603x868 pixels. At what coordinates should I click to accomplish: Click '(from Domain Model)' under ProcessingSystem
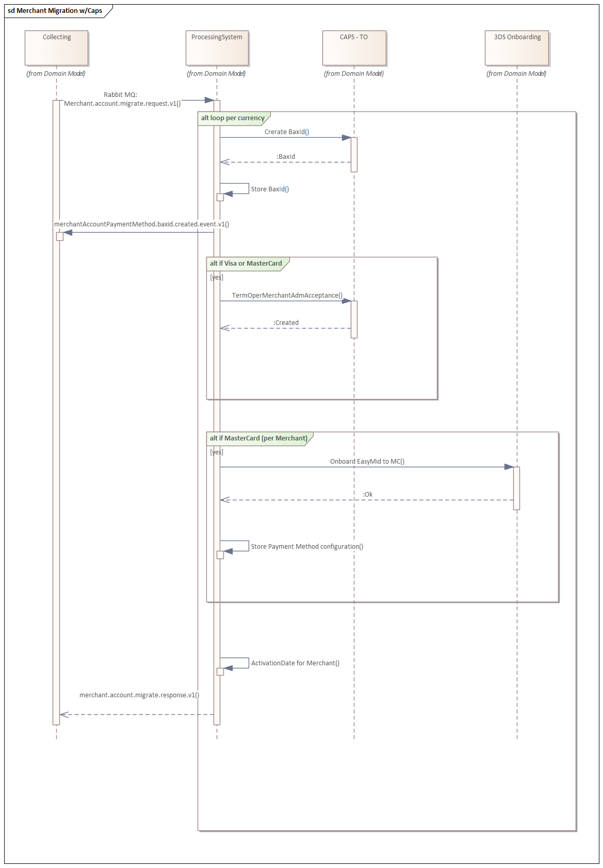click(216, 74)
